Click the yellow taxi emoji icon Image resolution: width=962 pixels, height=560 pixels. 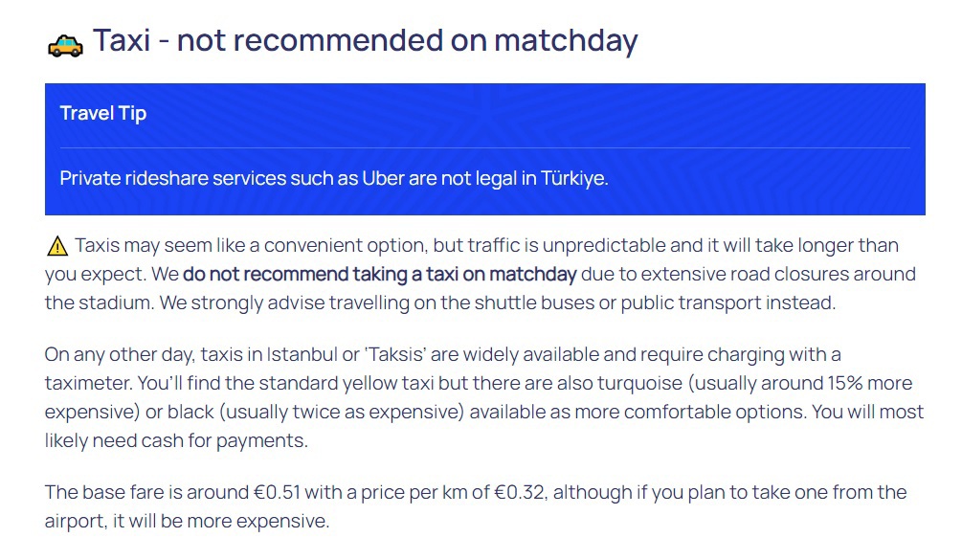(65, 44)
